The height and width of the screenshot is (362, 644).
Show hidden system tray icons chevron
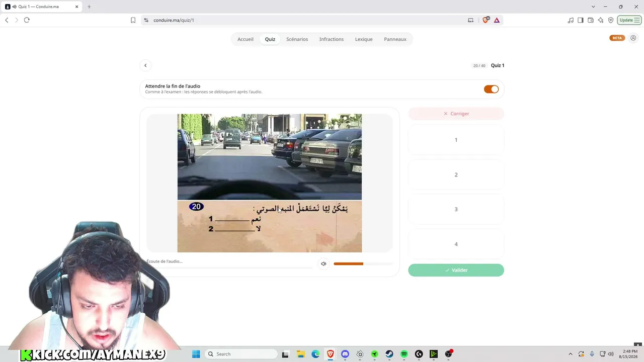(x=570, y=354)
